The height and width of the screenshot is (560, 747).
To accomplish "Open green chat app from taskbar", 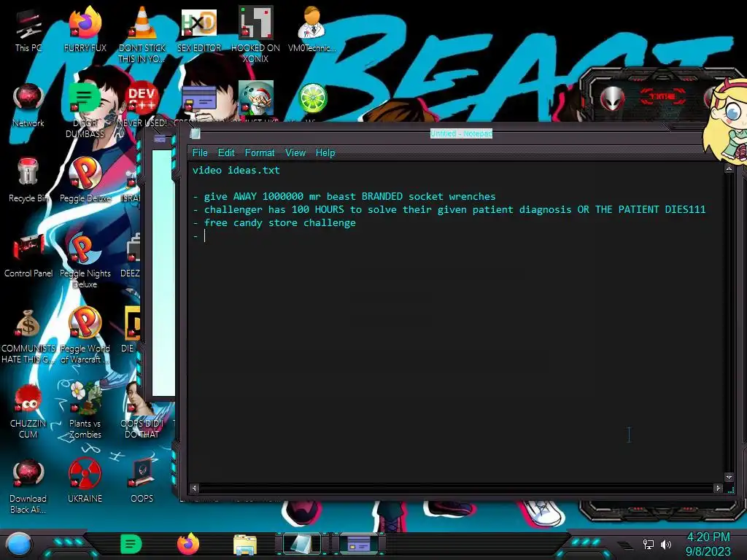I will pyautogui.click(x=131, y=544).
